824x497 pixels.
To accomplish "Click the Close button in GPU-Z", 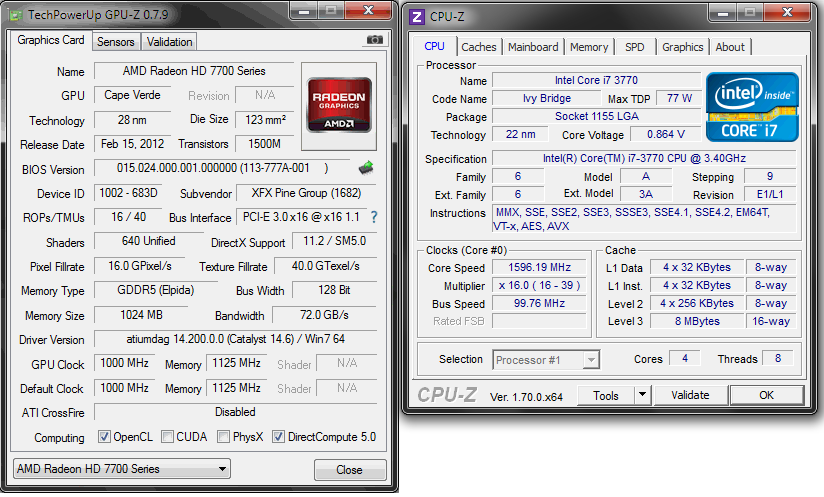I will tap(349, 470).
